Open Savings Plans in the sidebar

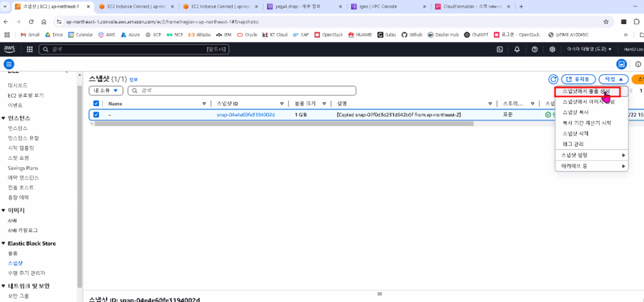click(x=23, y=168)
